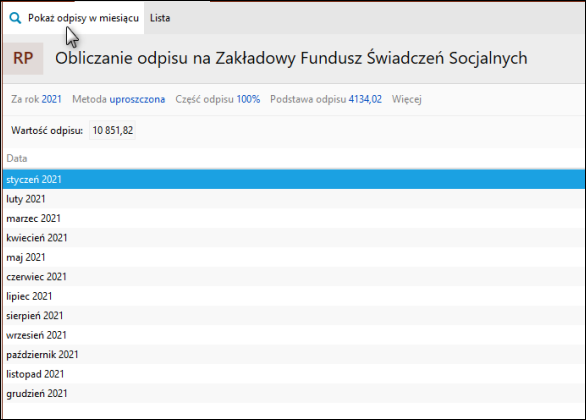Pick the kwiecień 2021 row
Viewport: 586px width, 420px height.
click(294, 238)
